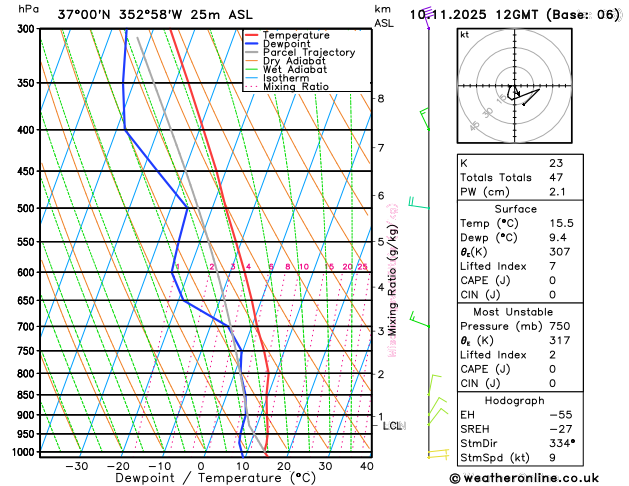Screen dimensions: 629x486
Task: Click the CAPE value in Surface section
Action: tap(552, 280)
